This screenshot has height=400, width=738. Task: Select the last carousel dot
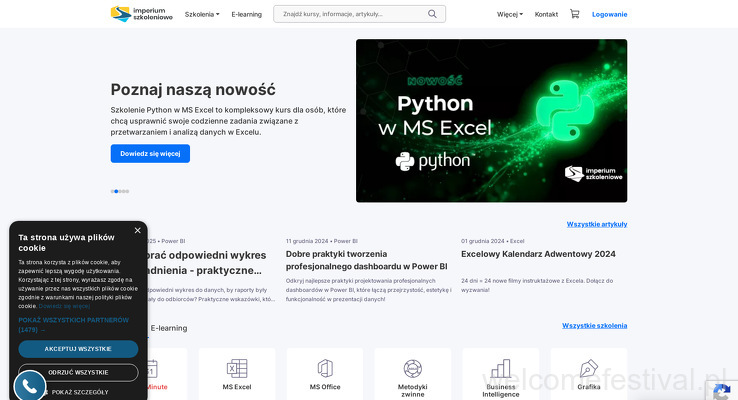127,191
